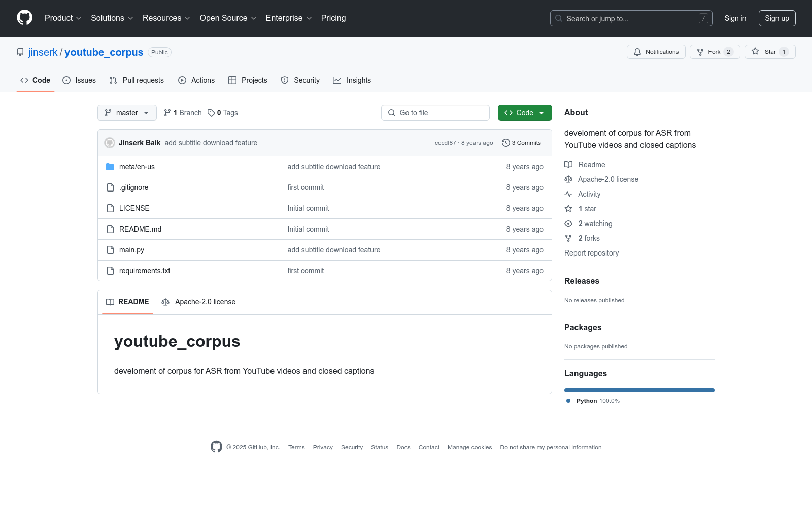This screenshot has height=508, width=812.
Task: Expand the Open Source menu
Action: pyautogui.click(x=228, y=18)
